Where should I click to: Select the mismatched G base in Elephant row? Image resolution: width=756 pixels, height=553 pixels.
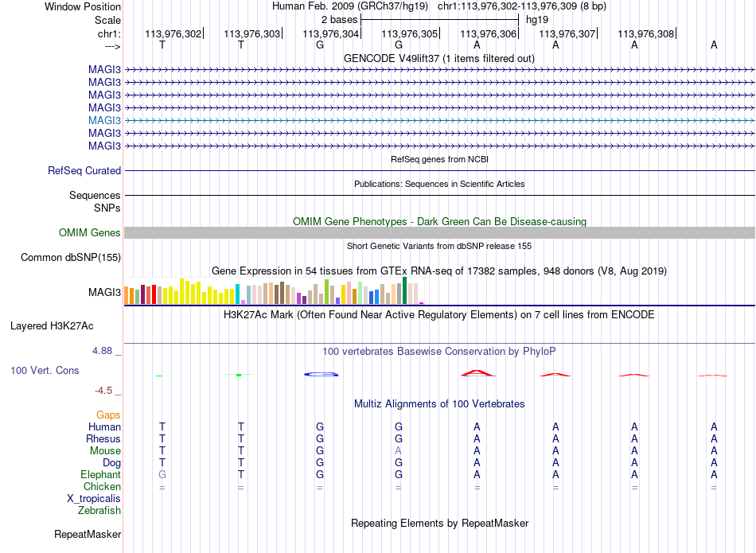coord(162,474)
